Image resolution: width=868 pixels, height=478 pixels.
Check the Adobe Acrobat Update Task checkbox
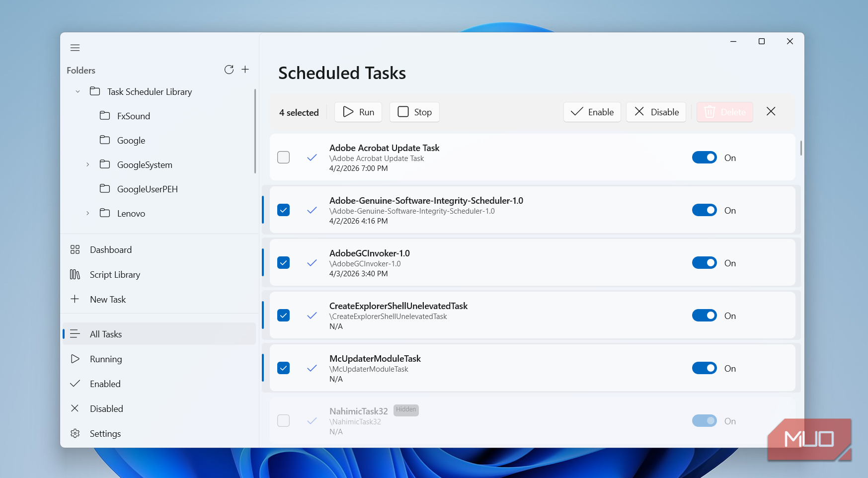tap(284, 158)
